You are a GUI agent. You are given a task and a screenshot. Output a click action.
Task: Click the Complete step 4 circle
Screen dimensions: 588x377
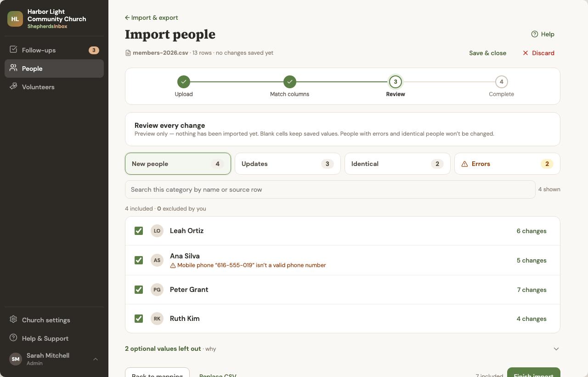coord(501,82)
